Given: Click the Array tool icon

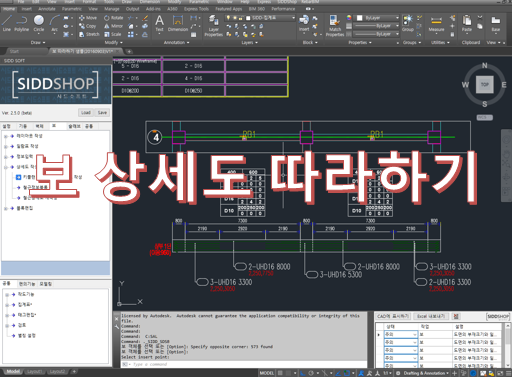Looking at the screenshot, I should [x=131, y=34].
